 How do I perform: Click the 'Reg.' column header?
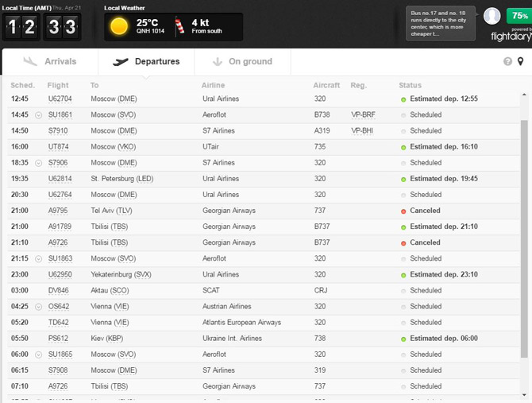(x=359, y=85)
